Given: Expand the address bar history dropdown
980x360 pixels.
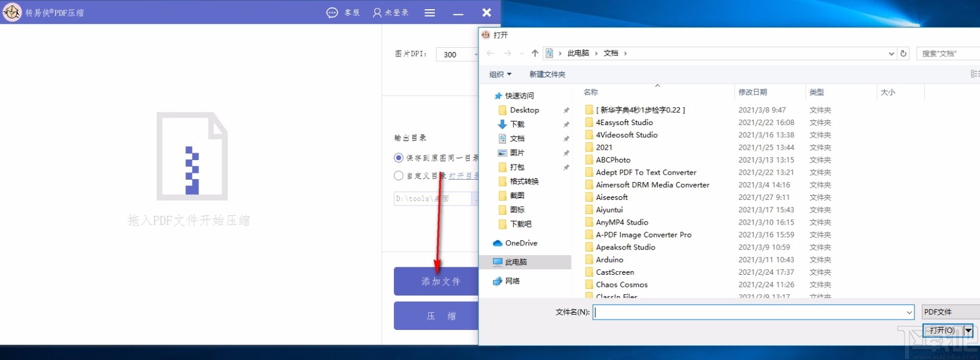Looking at the screenshot, I should click(x=891, y=53).
